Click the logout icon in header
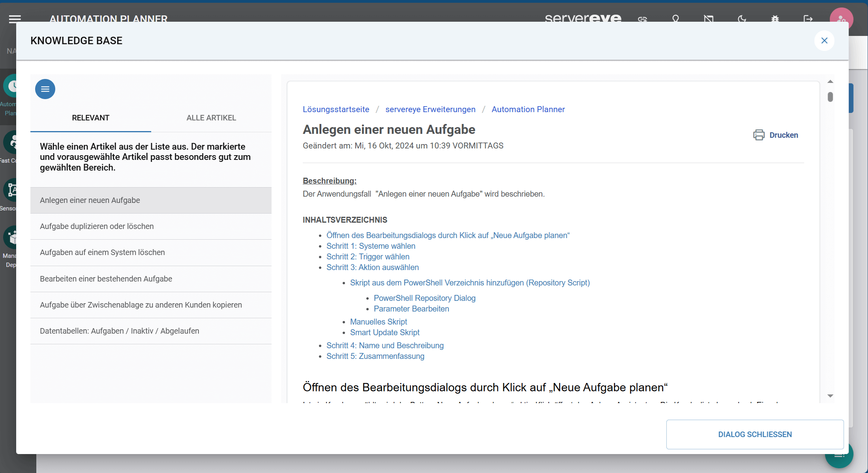868x473 pixels. click(808, 19)
